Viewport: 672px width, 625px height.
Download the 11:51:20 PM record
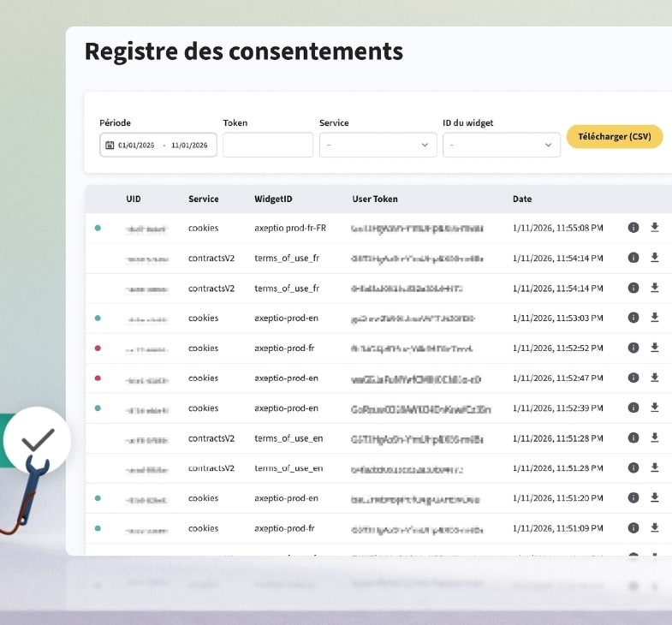click(x=654, y=497)
